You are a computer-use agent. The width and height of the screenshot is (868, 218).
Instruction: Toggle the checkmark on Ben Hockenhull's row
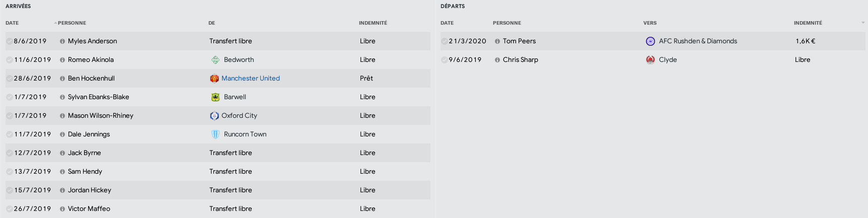[x=9, y=79]
